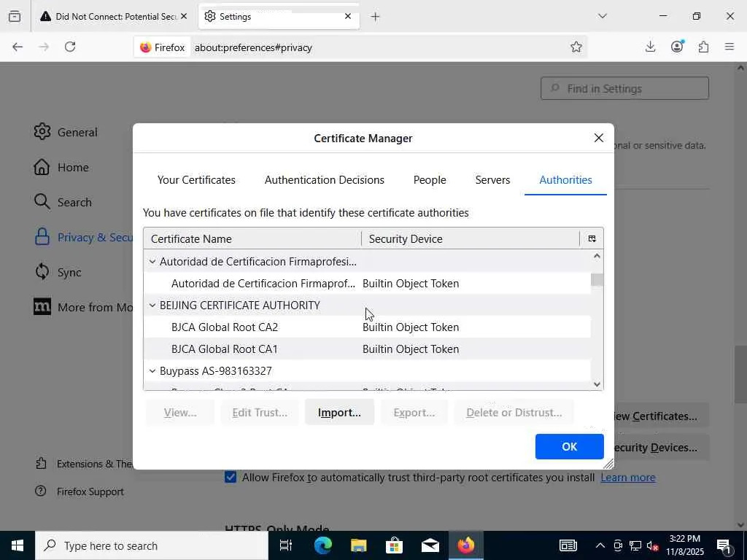
Task: Close the Settings tab
Action: (x=348, y=16)
